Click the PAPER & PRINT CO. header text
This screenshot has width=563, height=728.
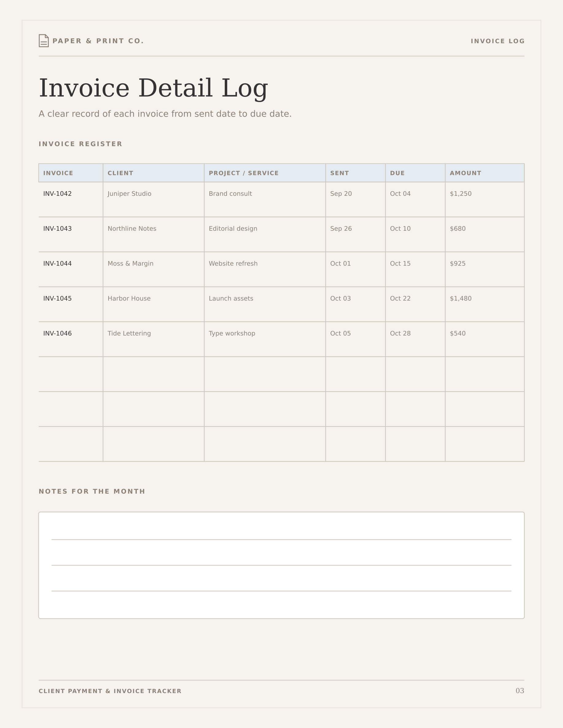point(98,41)
